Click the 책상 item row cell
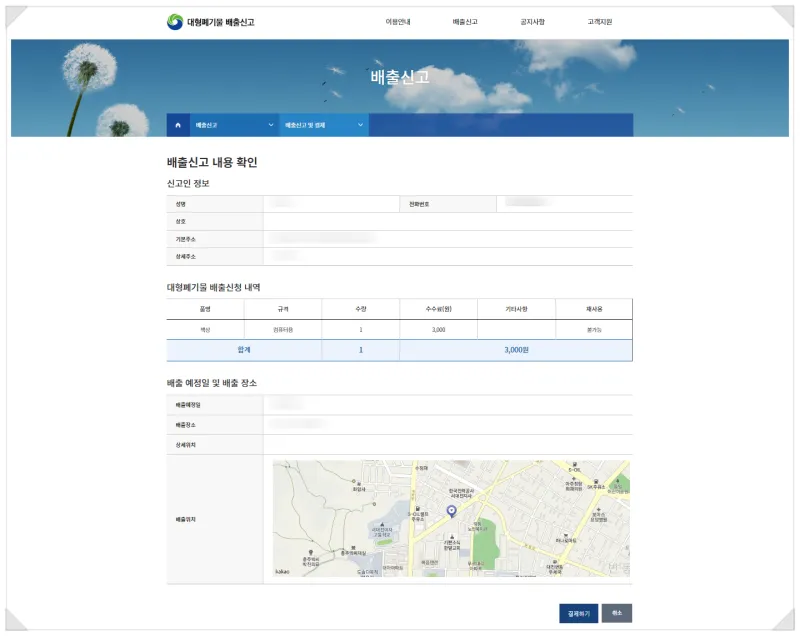 [205, 329]
